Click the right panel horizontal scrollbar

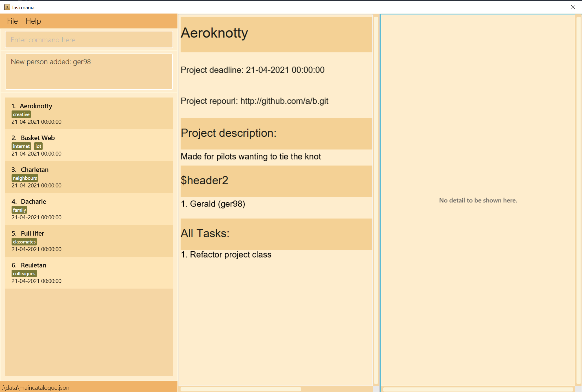click(x=478, y=389)
